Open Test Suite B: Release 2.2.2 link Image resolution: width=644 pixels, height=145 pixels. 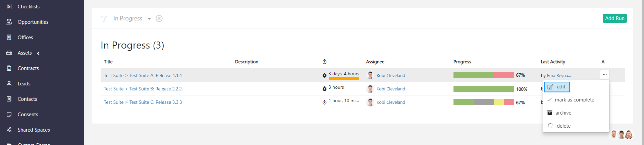155,89
